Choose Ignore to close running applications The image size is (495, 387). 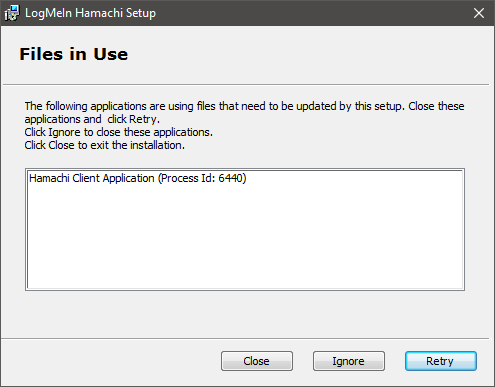(349, 361)
